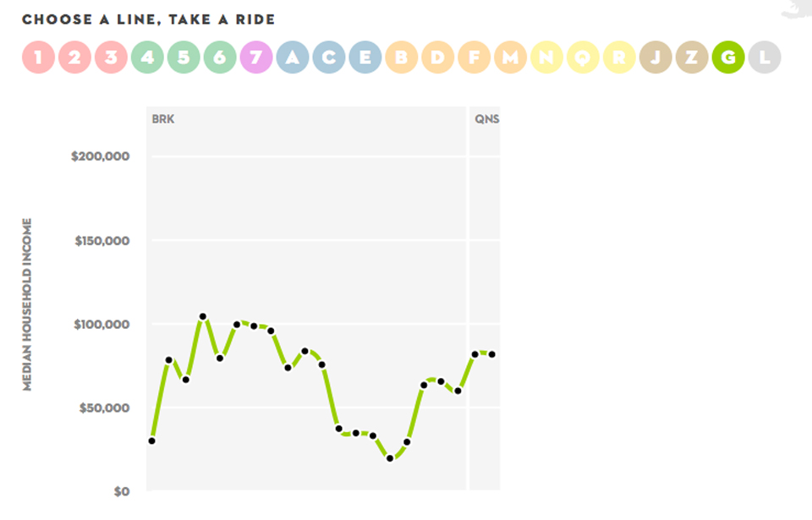Select the 1 train line circle

click(x=38, y=57)
